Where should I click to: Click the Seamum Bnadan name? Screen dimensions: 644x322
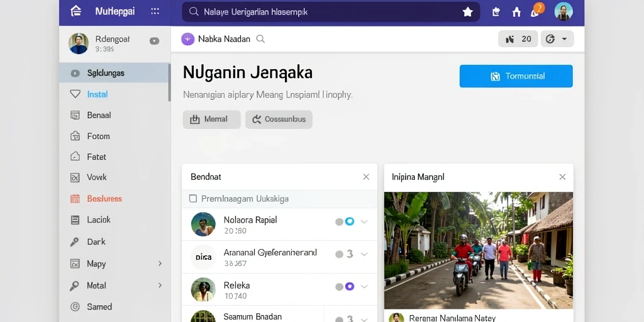tap(253, 317)
